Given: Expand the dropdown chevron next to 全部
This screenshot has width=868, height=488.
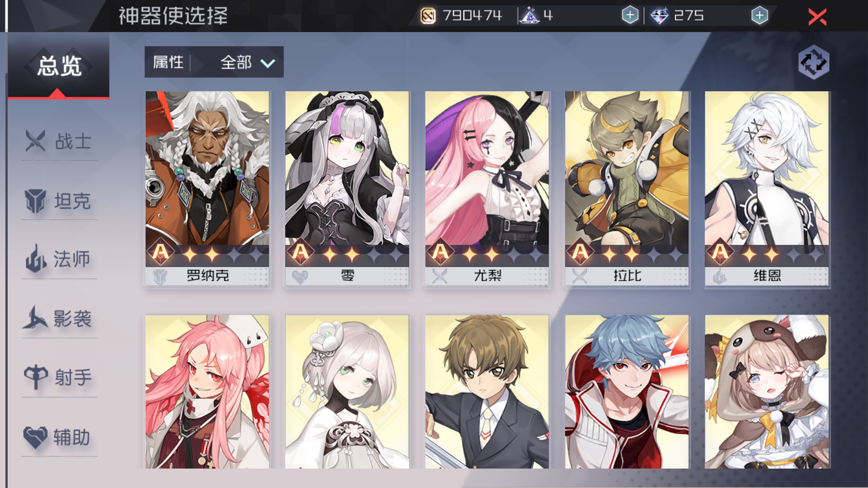Looking at the screenshot, I should pos(268,63).
